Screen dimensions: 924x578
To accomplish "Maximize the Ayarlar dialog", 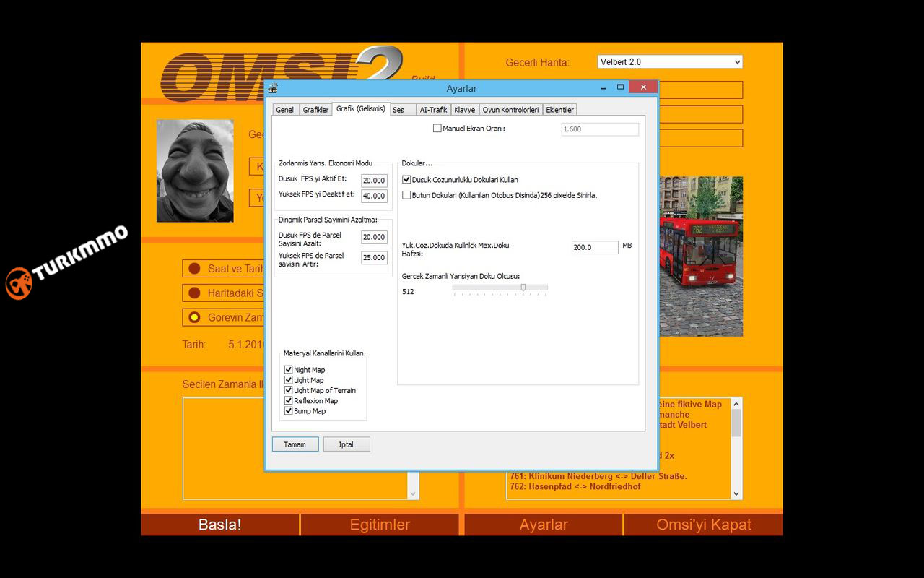I will point(620,87).
